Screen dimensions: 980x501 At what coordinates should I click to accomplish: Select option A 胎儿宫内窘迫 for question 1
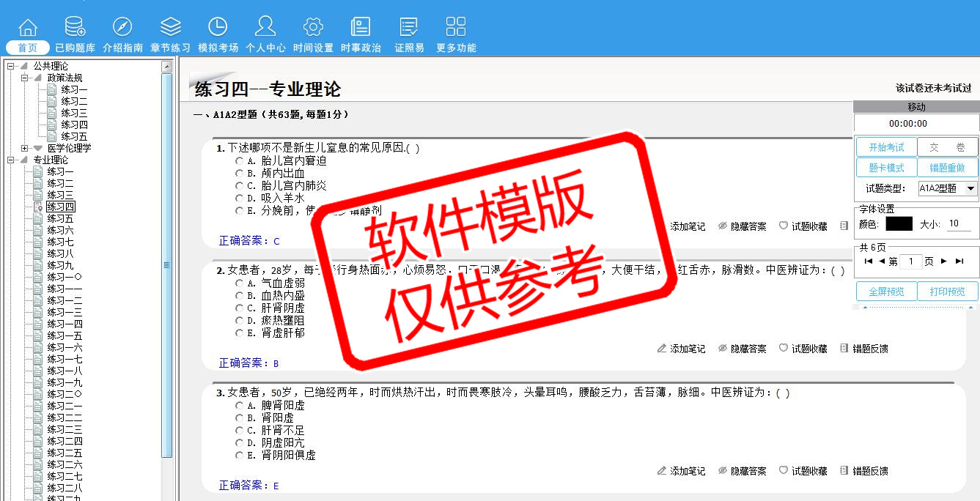coord(240,161)
